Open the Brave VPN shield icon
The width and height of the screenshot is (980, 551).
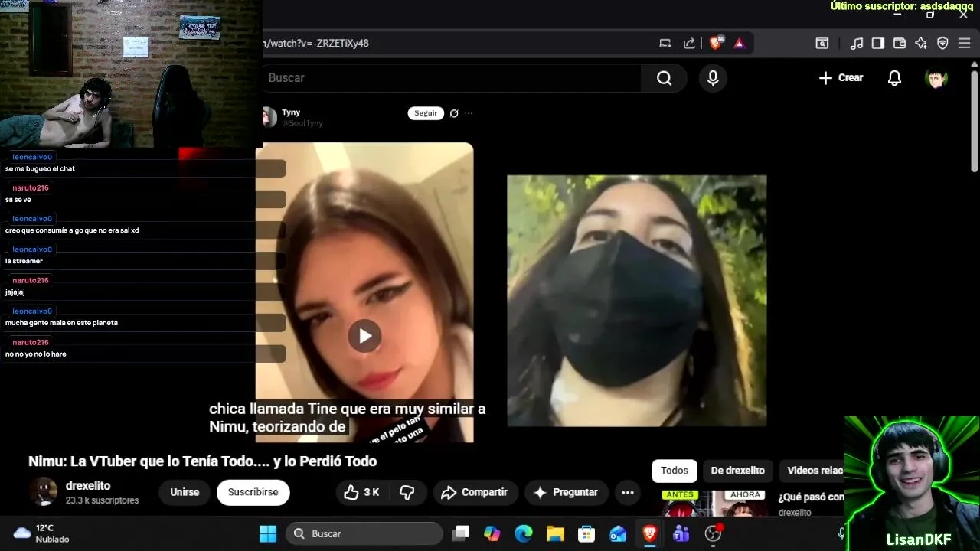(x=942, y=44)
